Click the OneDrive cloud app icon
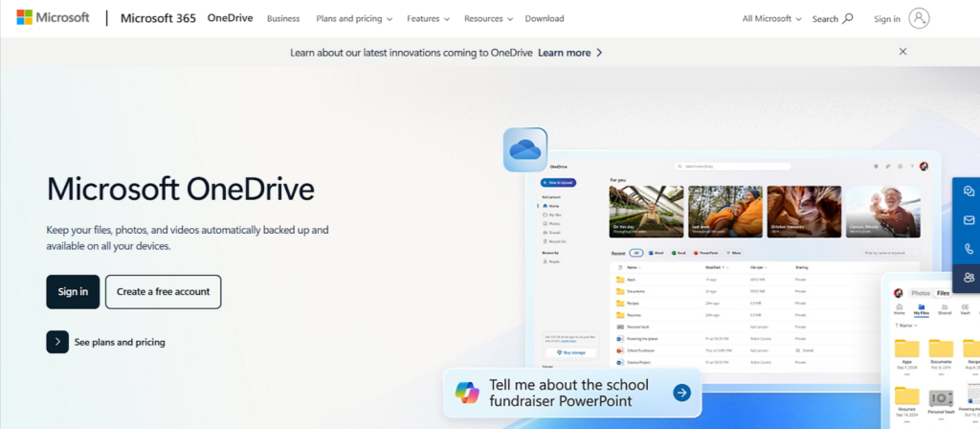 [525, 149]
